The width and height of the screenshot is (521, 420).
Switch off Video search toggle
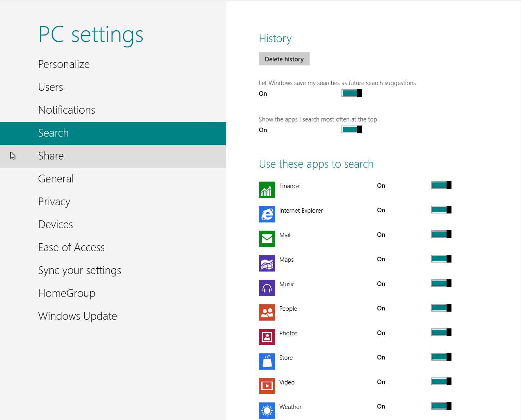441,382
